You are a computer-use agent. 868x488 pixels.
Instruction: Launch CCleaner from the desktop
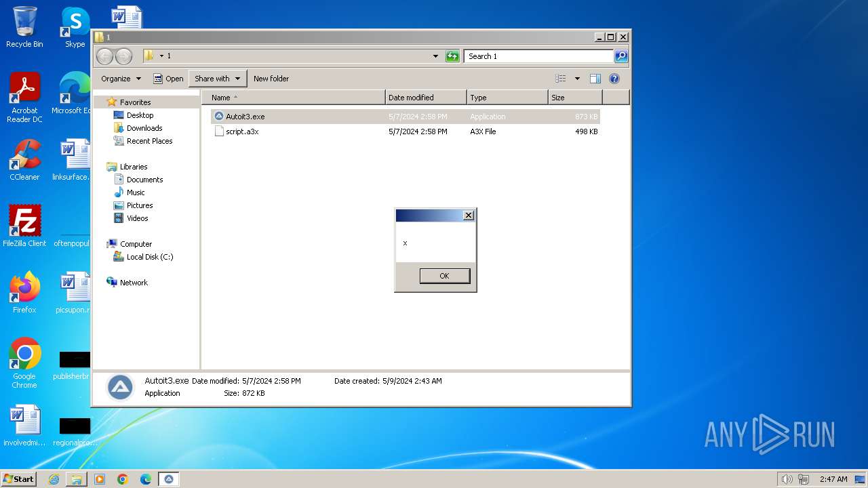24,159
